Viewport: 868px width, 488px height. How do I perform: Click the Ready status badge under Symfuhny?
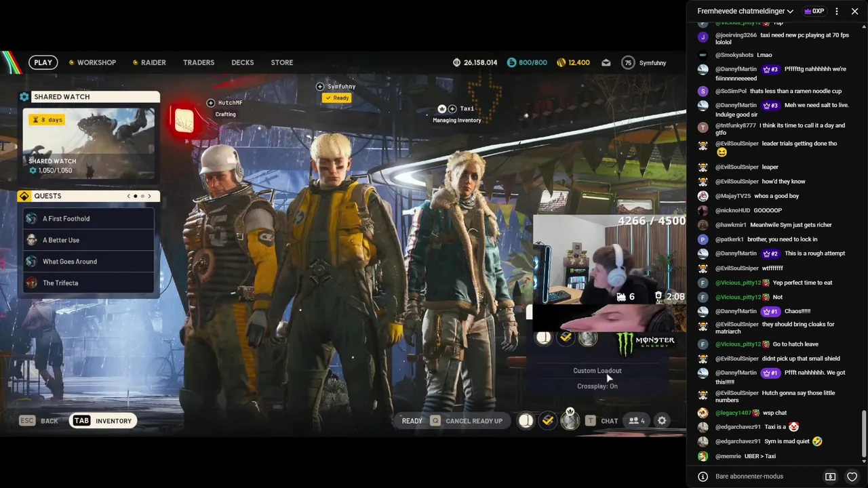pos(336,98)
